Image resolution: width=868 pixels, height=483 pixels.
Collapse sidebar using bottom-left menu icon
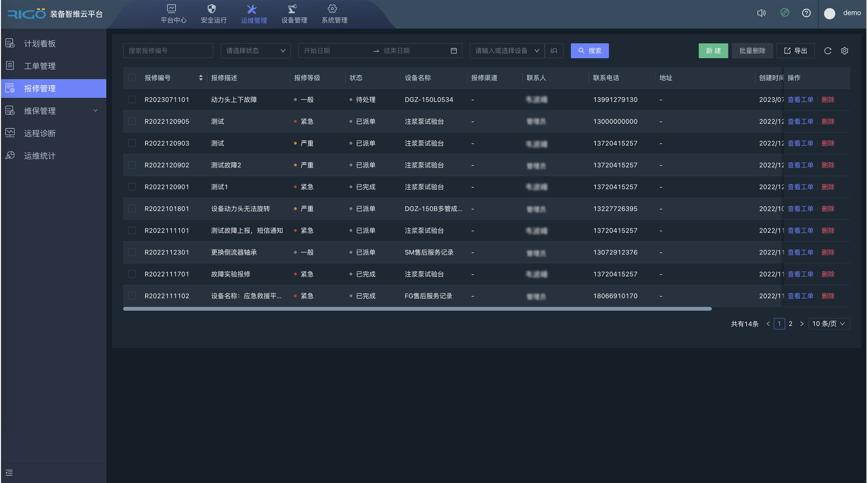pos(9,473)
